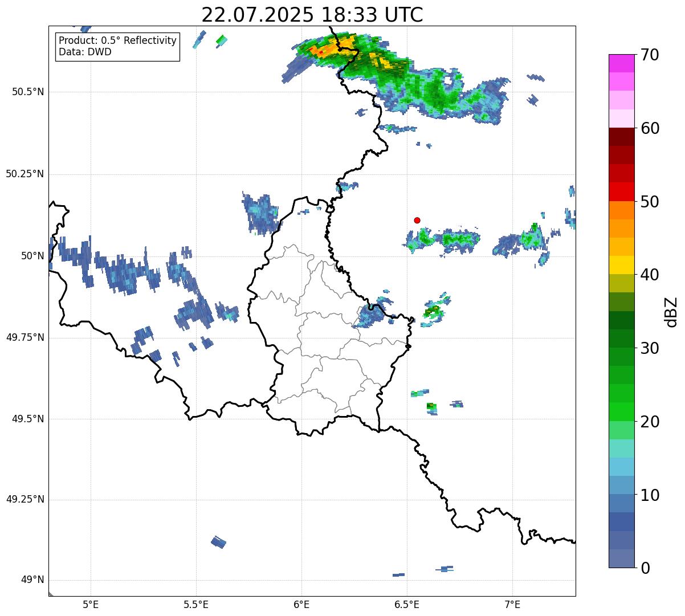Click the 6°E longitude label
The width and height of the screenshot is (685, 616).
tap(301, 604)
